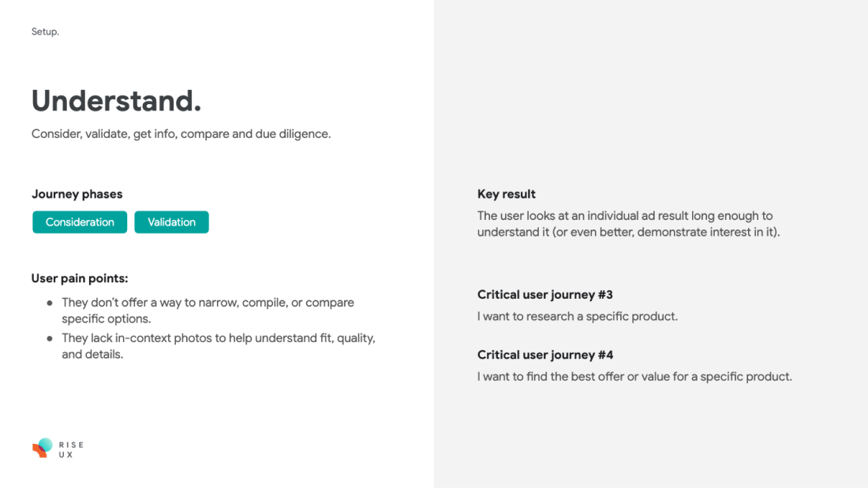Click the bullet about in-context photos
Viewport: 868px width, 488px height.
(x=218, y=346)
